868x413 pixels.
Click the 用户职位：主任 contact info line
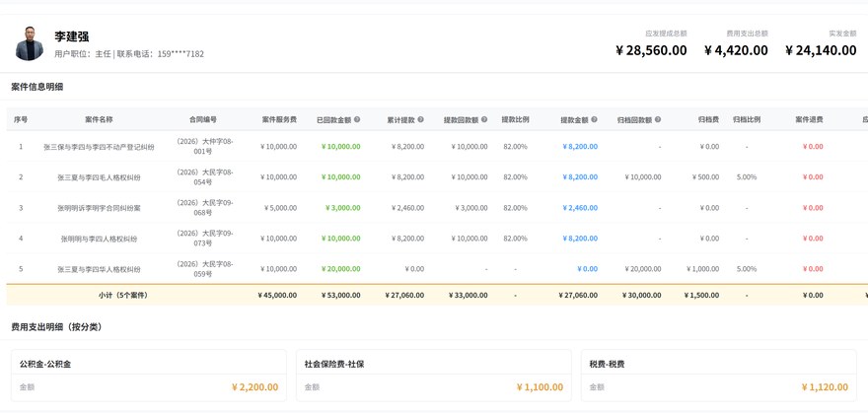[129, 54]
